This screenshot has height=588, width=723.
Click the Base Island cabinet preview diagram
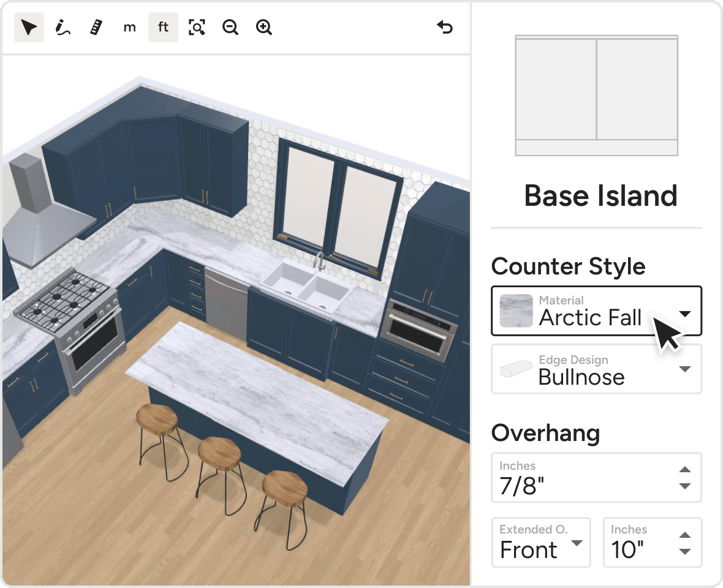pos(596,95)
